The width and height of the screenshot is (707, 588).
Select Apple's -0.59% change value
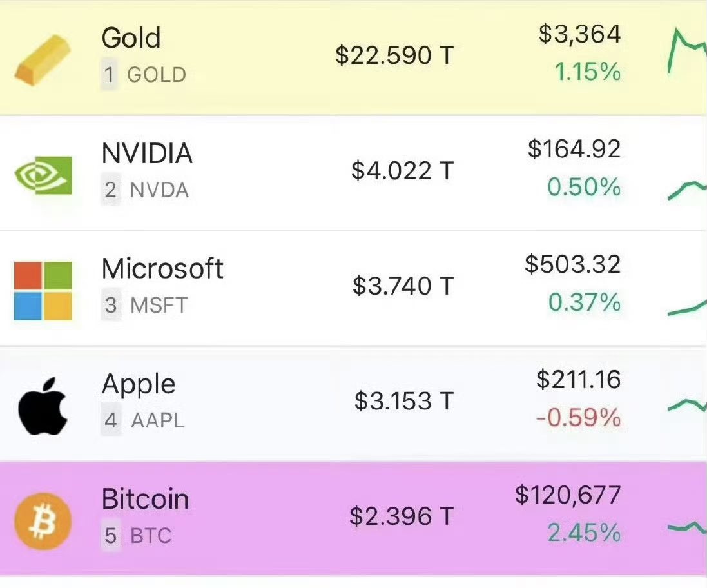pyautogui.click(x=579, y=418)
